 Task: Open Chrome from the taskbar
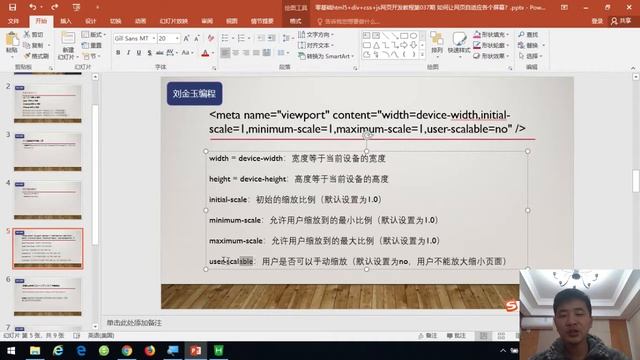(127, 351)
